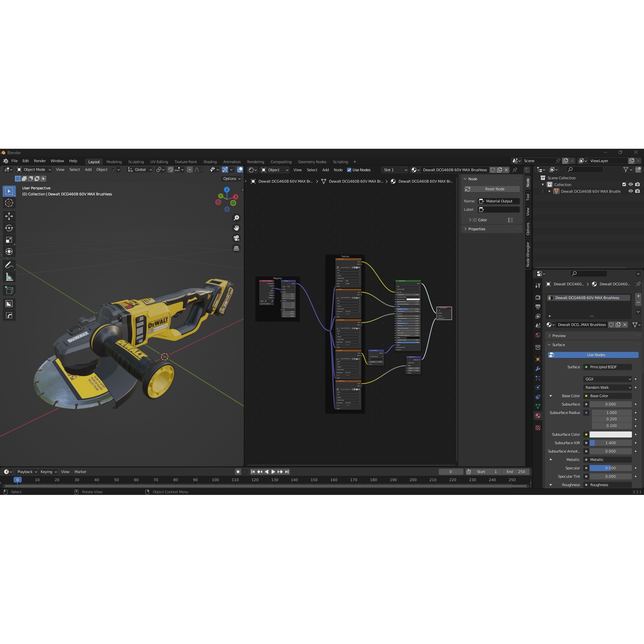Click the node Label input field
Viewport: 644px width, 644px height.
point(499,210)
